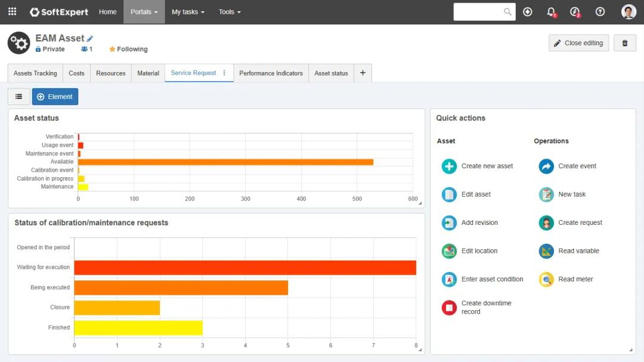Open the help question mark icon
Image resolution: width=644 pixels, height=362 pixels.
point(600,12)
